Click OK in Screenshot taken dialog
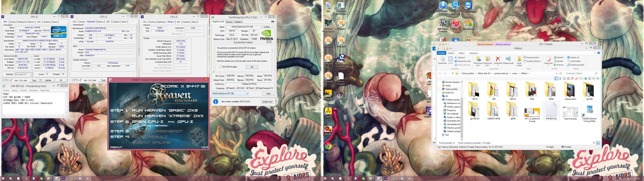Image resolution: width=644 pixels, height=181 pixels. pyautogui.click(x=252, y=67)
